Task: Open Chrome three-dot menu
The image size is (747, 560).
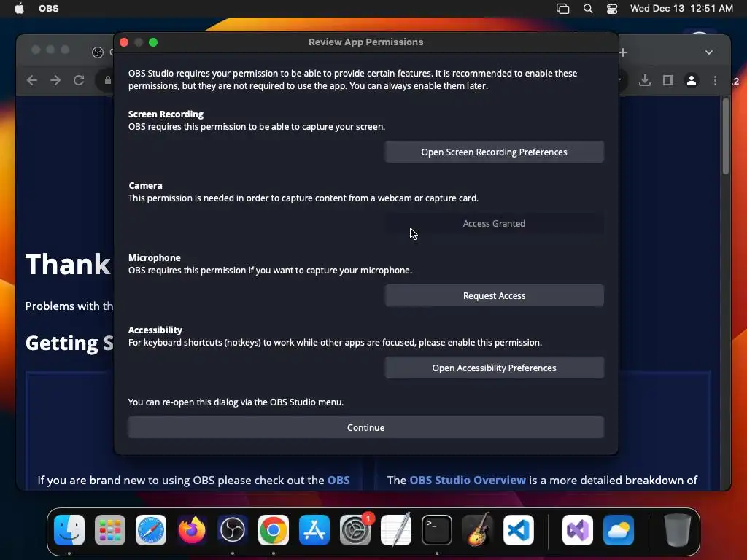Action: [x=715, y=80]
